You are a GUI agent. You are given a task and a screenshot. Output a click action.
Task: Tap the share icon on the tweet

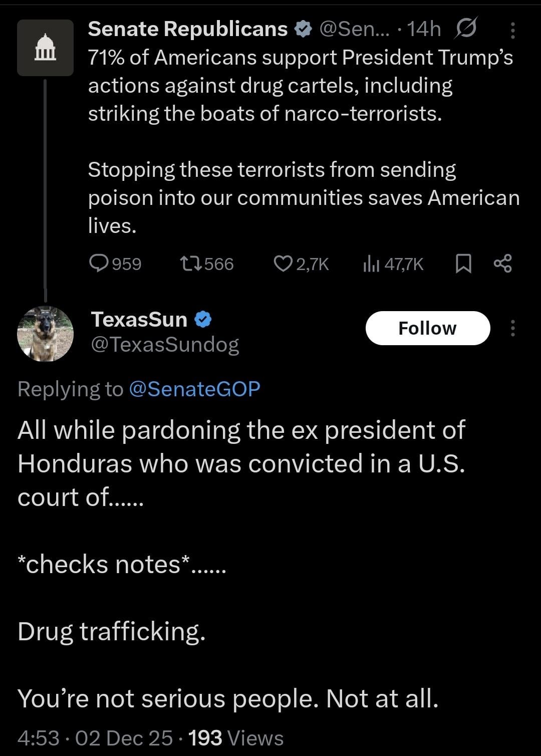click(x=502, y=263)
